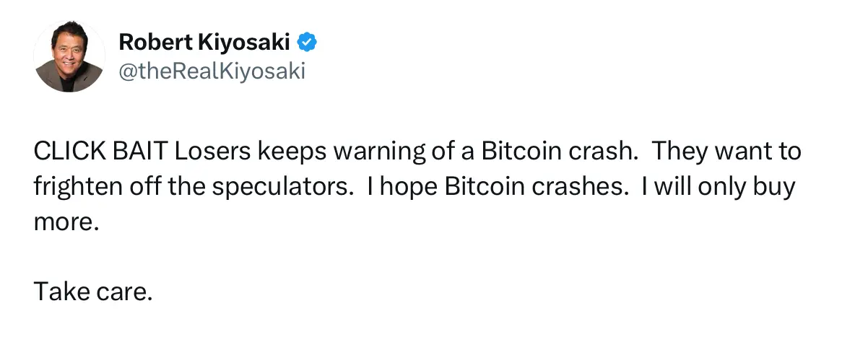Visit the @theRealKiyosaki handle link

(x=212, y=71)
